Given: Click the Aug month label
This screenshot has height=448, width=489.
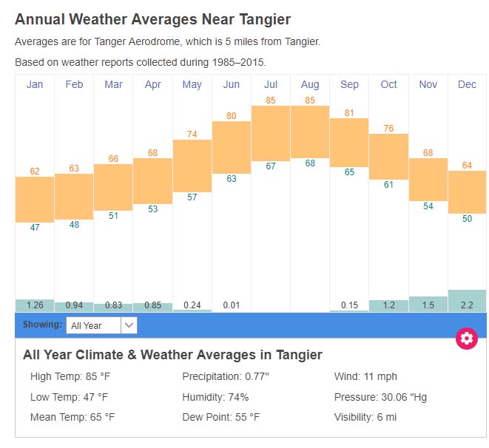Looking at the screenshot, I should pyautogui.click(x=310, y=85).
